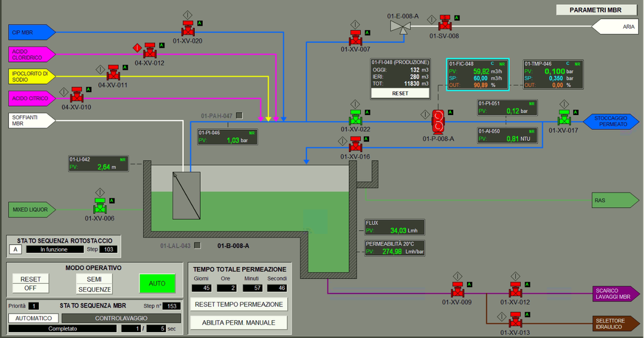Click the CIP MBR source arrow
The height and width of the screenshot is (338, 644).
pyautogui.click(x=32, y=32)
